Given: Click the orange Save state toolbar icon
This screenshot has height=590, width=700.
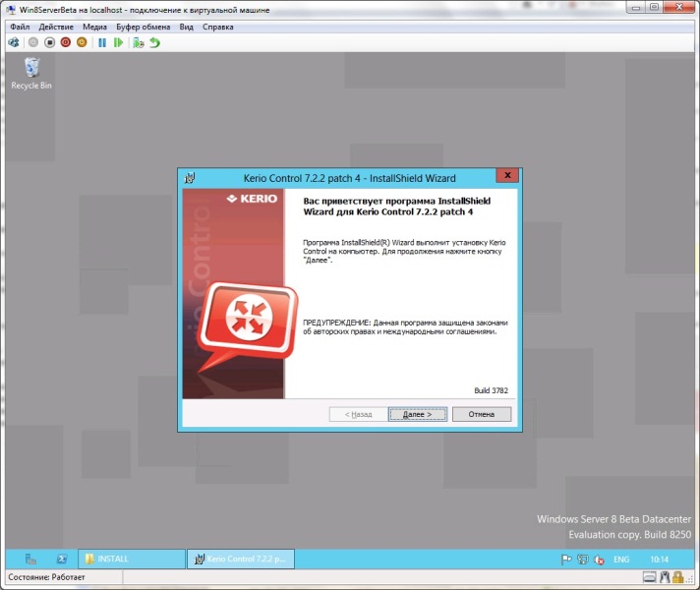Looking at the screenshot, I should click(x=83, y=42).
